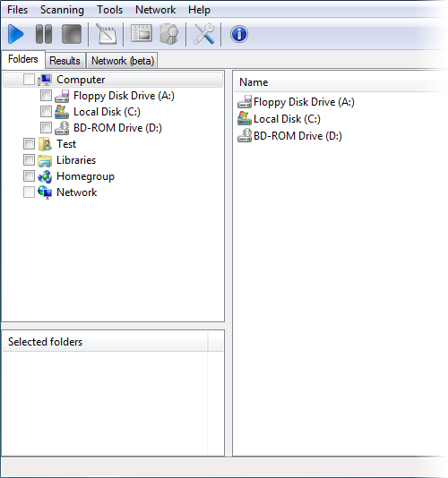Click the notepad clear icon in toolbar

[107, 34]
